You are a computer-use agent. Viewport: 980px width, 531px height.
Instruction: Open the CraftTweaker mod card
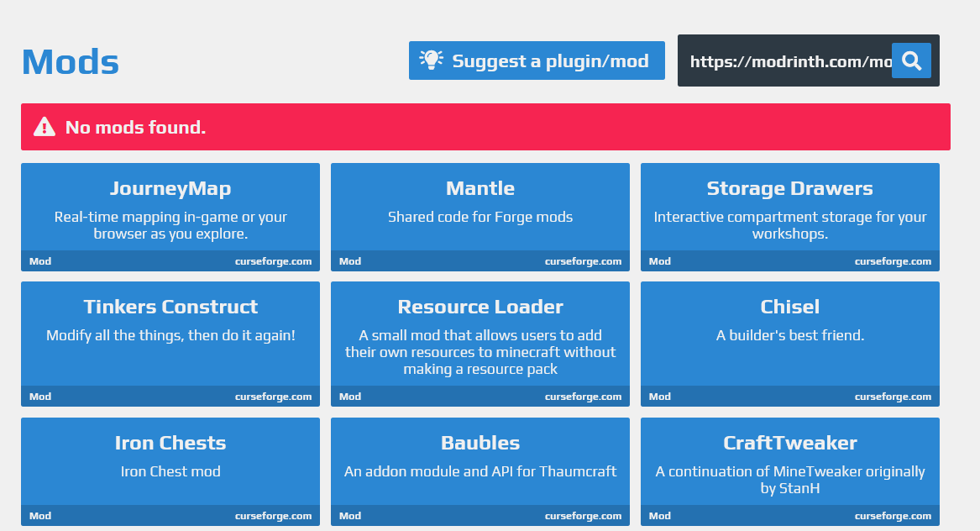click(790, 471)
